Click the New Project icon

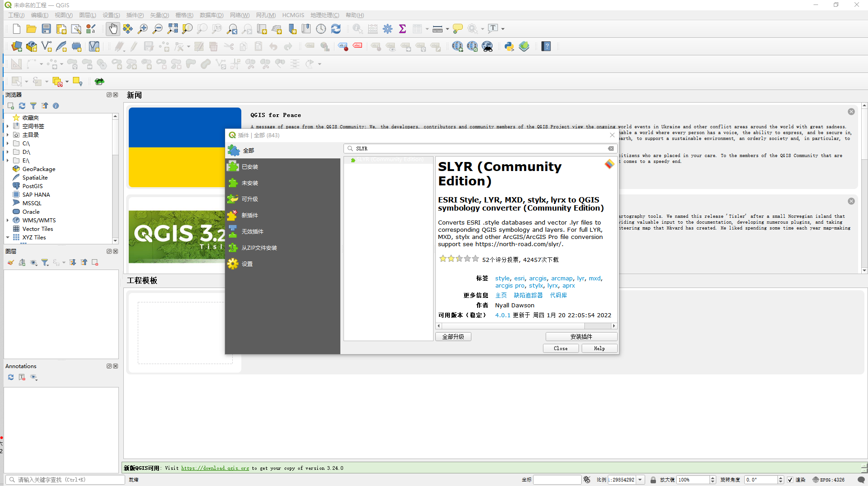click(17, 29)
